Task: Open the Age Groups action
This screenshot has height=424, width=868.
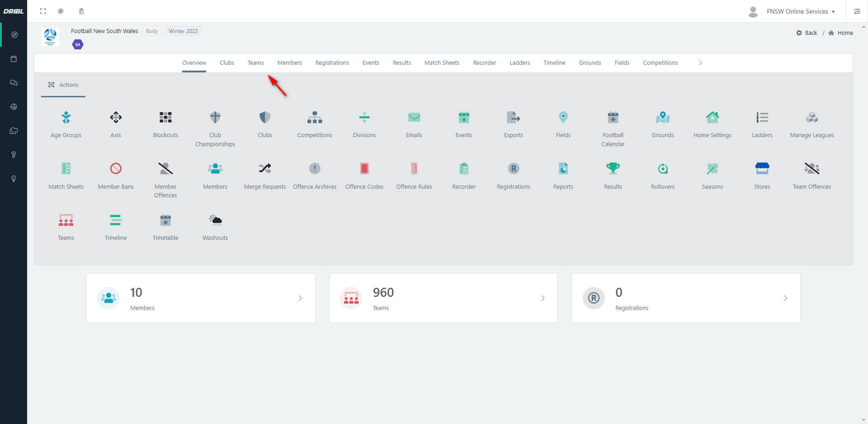Action: pos(66,124)
